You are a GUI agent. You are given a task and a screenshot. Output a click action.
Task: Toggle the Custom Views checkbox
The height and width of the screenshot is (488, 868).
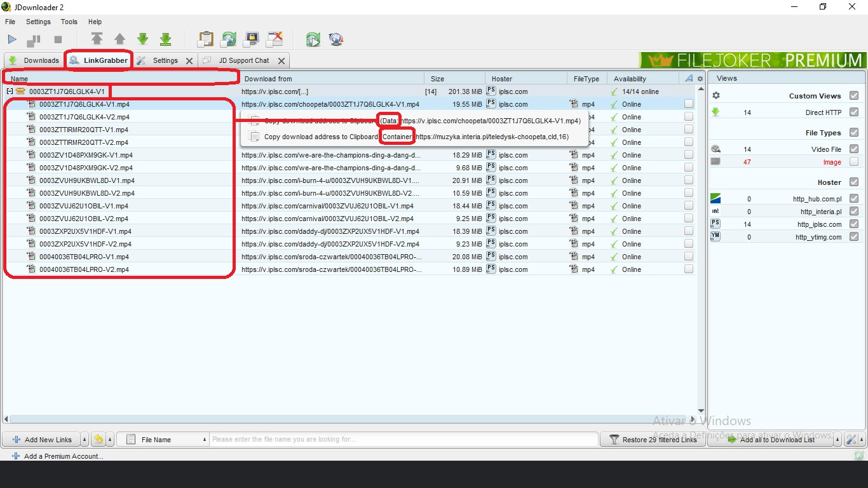point(853,95)
